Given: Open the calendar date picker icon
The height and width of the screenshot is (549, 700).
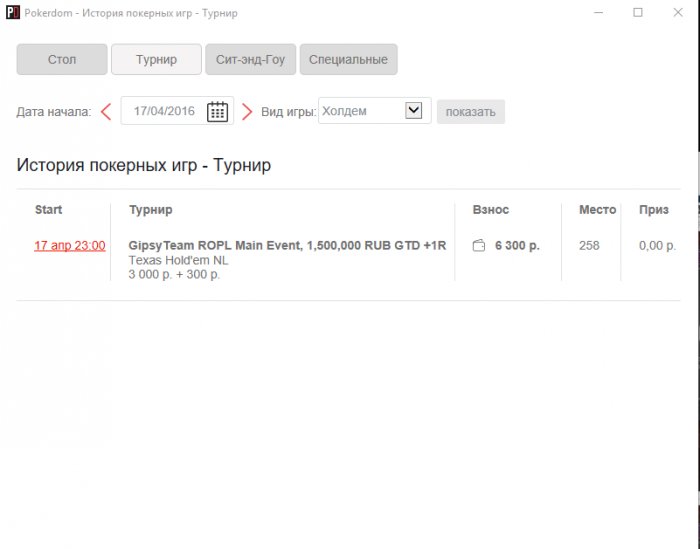Looking at the screenshot, I should [217, 112].
